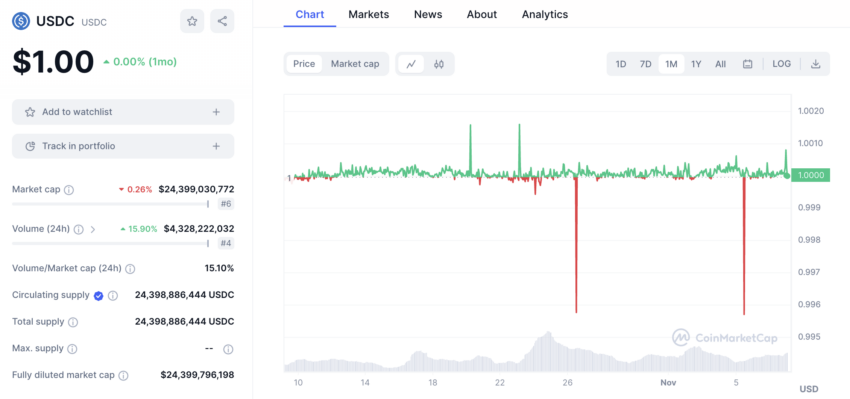This screenshot has height=399, width=850.
Task: Click the $4,328,222,032 volume value
Action: 199,229
